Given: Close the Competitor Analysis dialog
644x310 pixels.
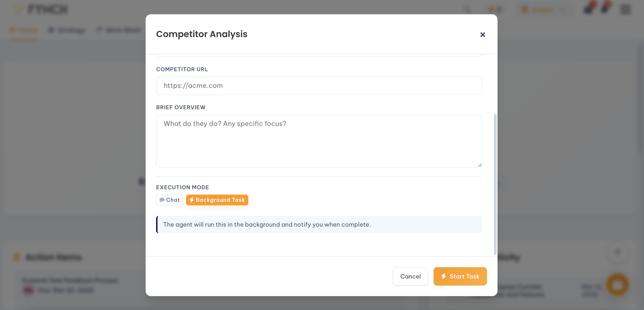Looking at the screenshot, I should 483,35.
